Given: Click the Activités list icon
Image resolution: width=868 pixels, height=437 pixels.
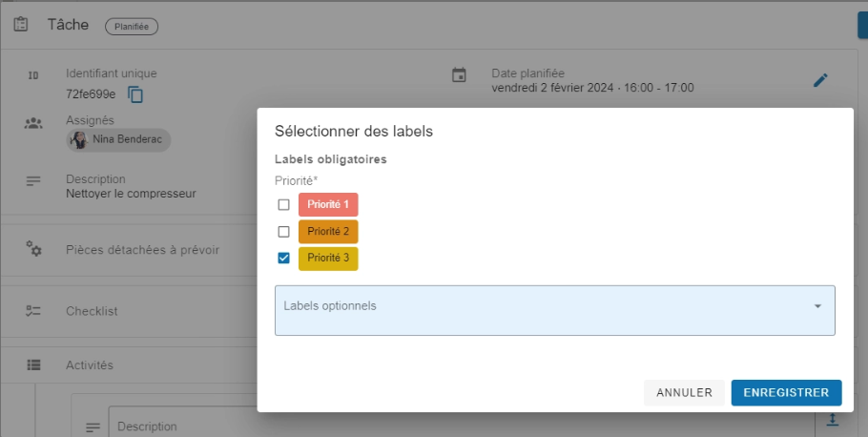Looking at the screenshot, I should (x=33, y=364).
